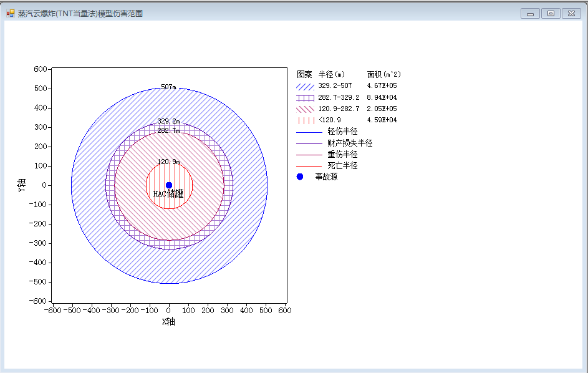Close the 蒸汽云爆炸 window
The width and height of the screenshot is (588, 373).
pos(571,14)
